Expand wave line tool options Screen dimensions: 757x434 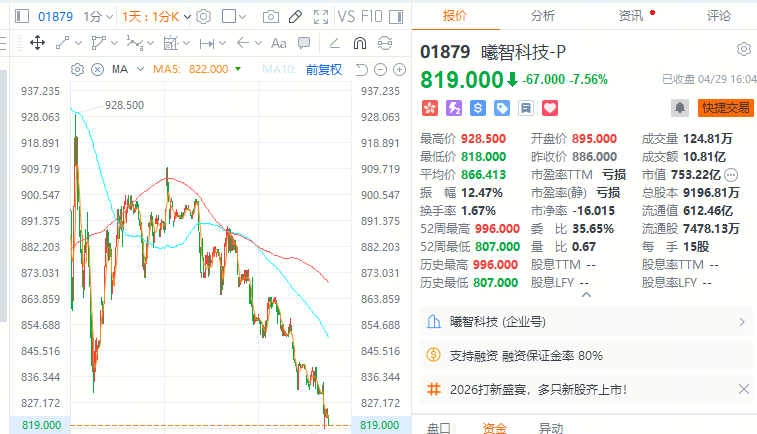[151, 43]
